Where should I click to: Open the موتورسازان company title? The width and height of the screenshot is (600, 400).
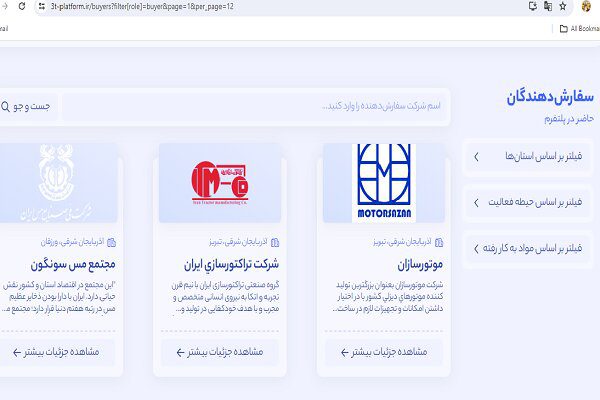coord(420,264)
